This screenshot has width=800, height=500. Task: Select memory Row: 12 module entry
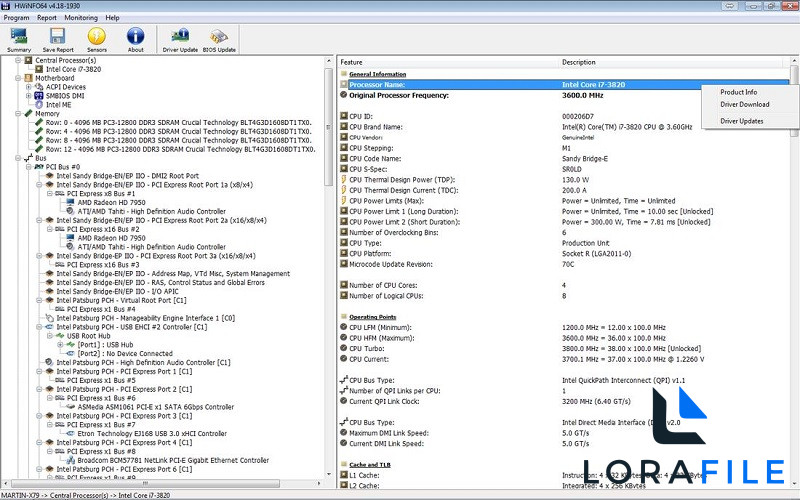pos(181,149)
